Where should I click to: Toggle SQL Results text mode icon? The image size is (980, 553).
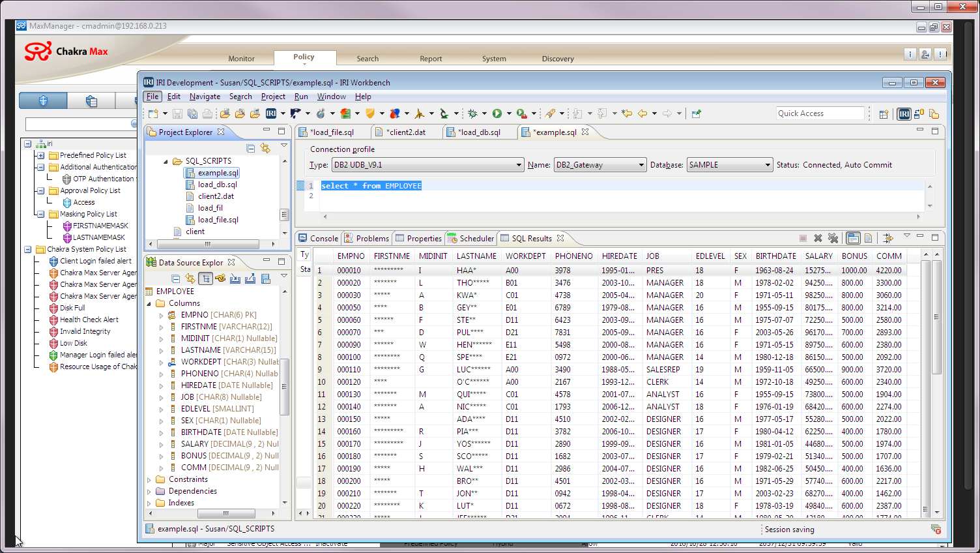tap(869, 239)
